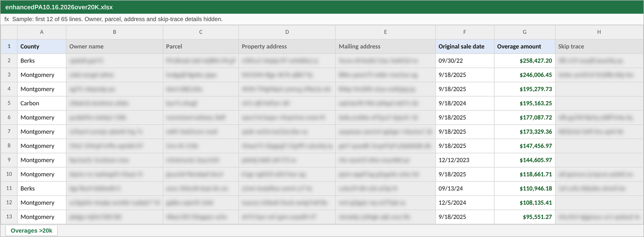
Task: Click the file name enhancedPA10.16.2026over20K.xlsx
Action: [x=59, y=7]
